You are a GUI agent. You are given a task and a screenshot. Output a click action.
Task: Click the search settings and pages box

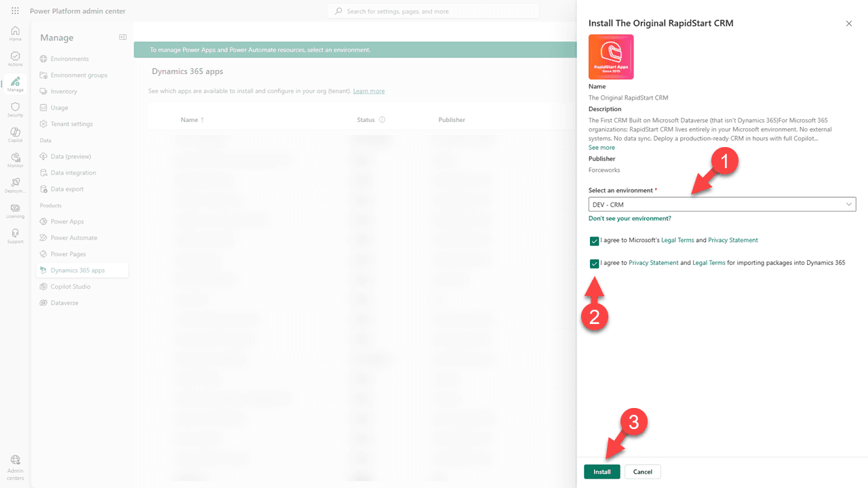[434, 11]
